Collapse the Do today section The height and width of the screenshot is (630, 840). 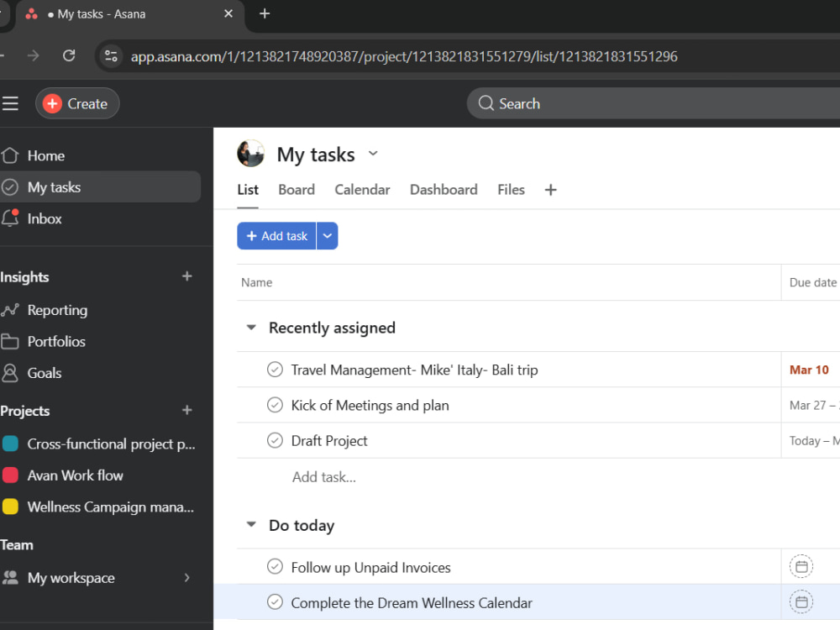tap(250, 524)
